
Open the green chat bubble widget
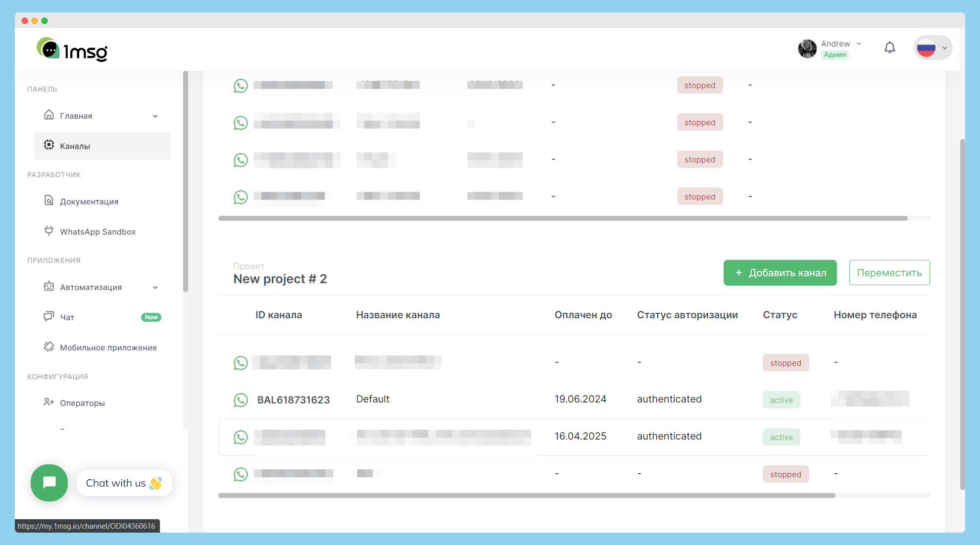[49, 483]
